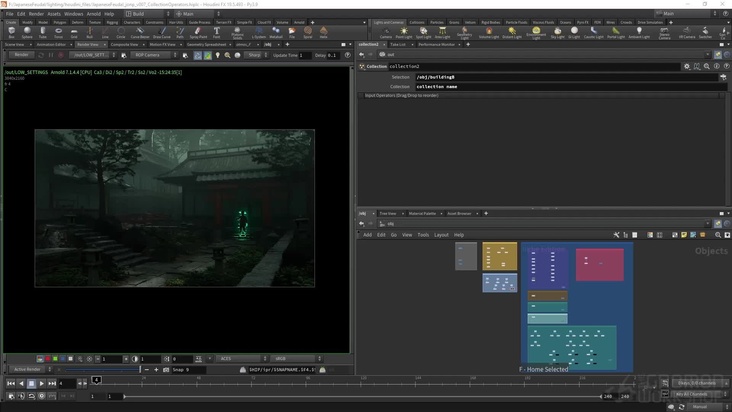Screen dimensions: 732x412
Task: Open the ACES color space dropdown
Action: point(241,359)
